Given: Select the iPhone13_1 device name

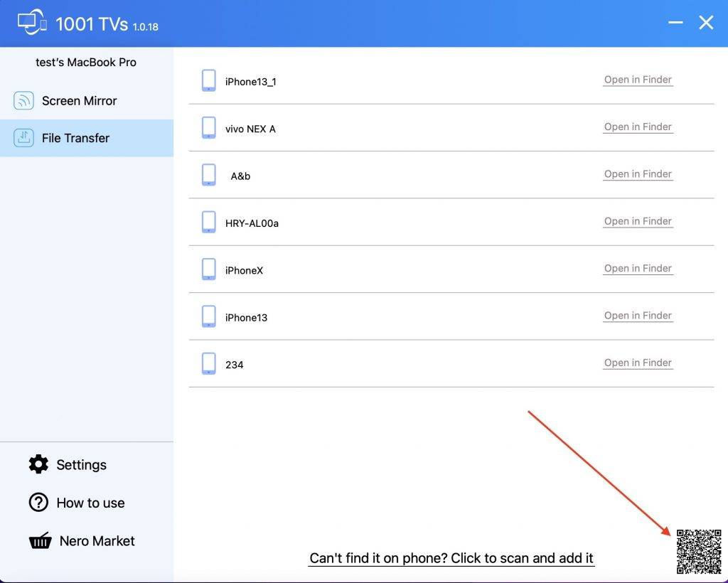Looking at the screenshot, I should (x=251, y=82).
